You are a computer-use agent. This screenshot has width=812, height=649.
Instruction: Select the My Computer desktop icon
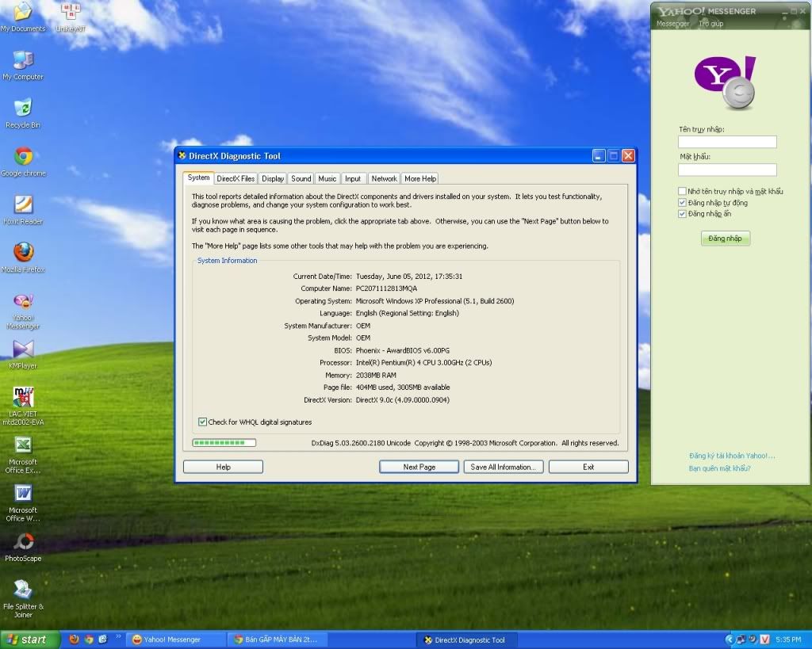(x=23, y=66)
